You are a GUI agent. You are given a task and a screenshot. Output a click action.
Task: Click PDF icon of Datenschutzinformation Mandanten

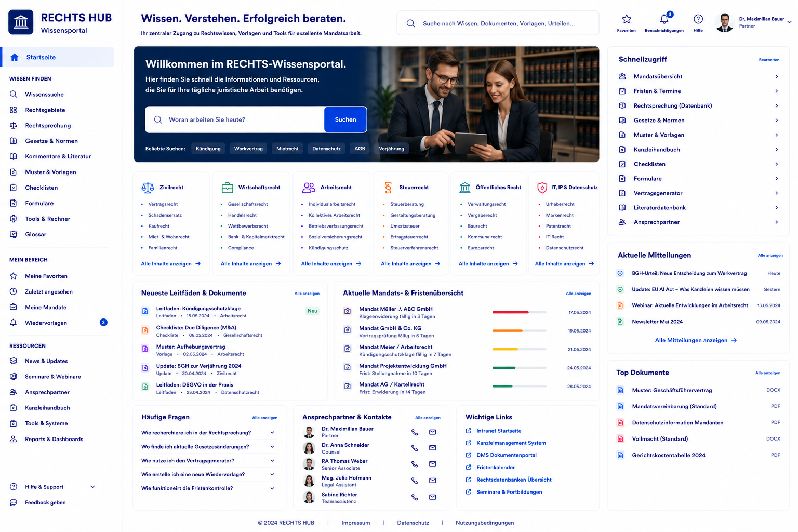[x=620, y=423]
